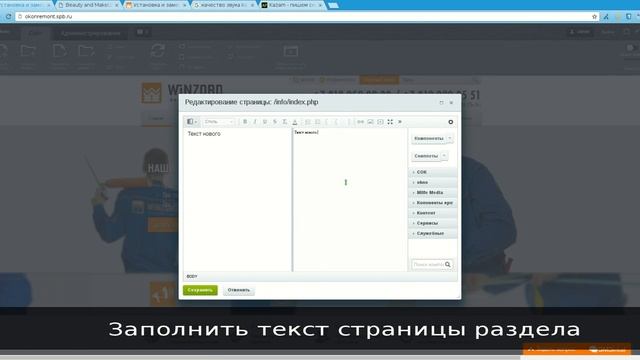Reload the page using browser refresh icon
The width and height of the screenshot is (640, 360).
tap(8, 16)
